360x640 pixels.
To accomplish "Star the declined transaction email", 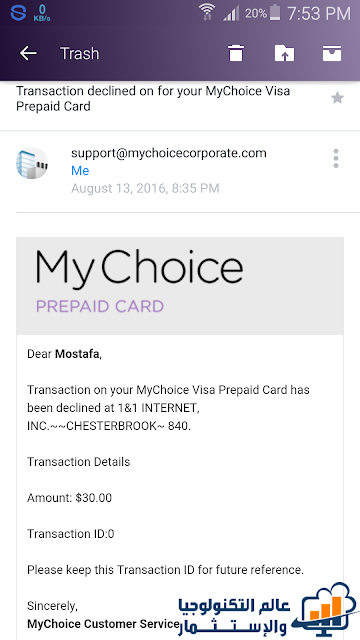I will pyautogui.click(x=337, y=98).
